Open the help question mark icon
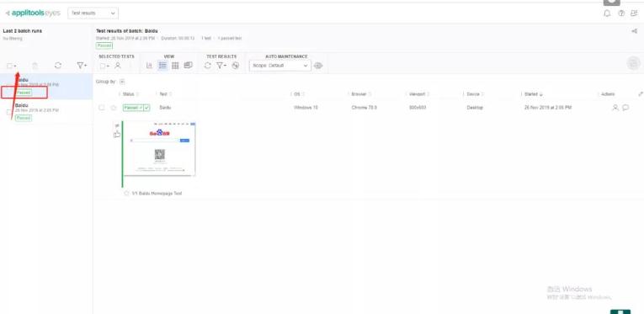Image resolution: width=644 pixels, height=314 pixels. coord(621,13)
